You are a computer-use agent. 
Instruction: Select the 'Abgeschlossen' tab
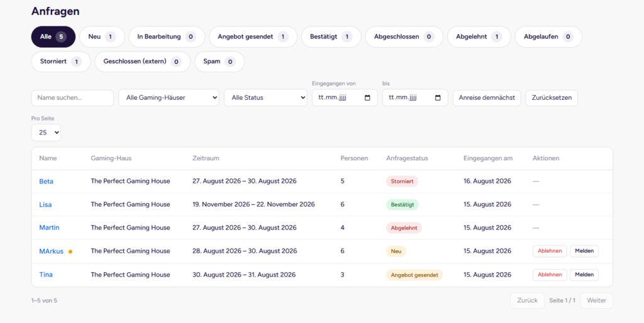(x=404, y=37)
